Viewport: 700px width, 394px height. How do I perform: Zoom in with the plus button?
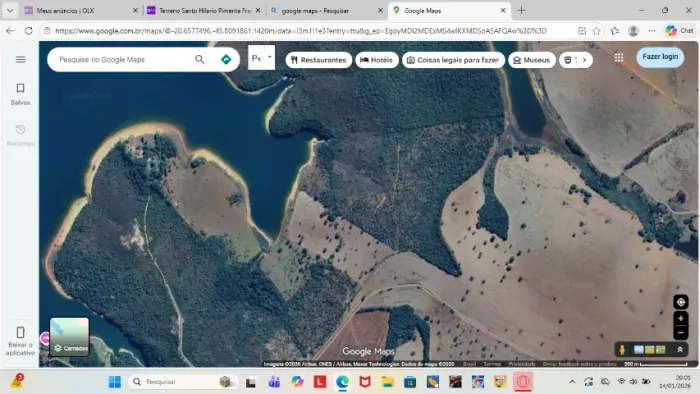(681, 319)
